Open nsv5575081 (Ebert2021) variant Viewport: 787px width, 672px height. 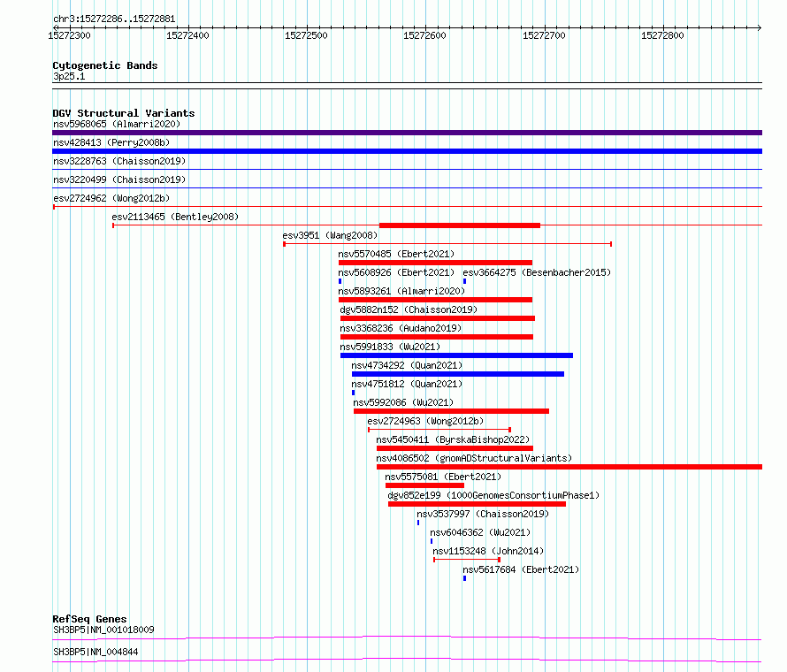[x=443, y=477]
